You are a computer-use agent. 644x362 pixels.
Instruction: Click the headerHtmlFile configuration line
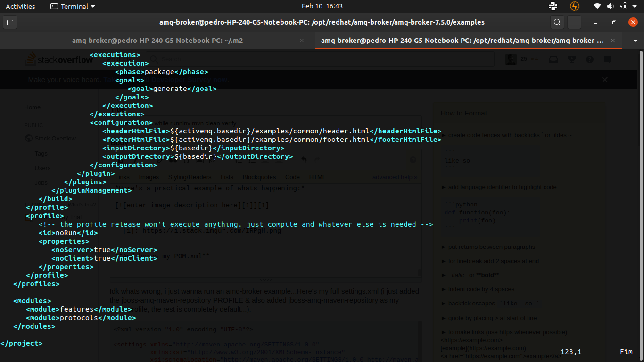point(272,131)
